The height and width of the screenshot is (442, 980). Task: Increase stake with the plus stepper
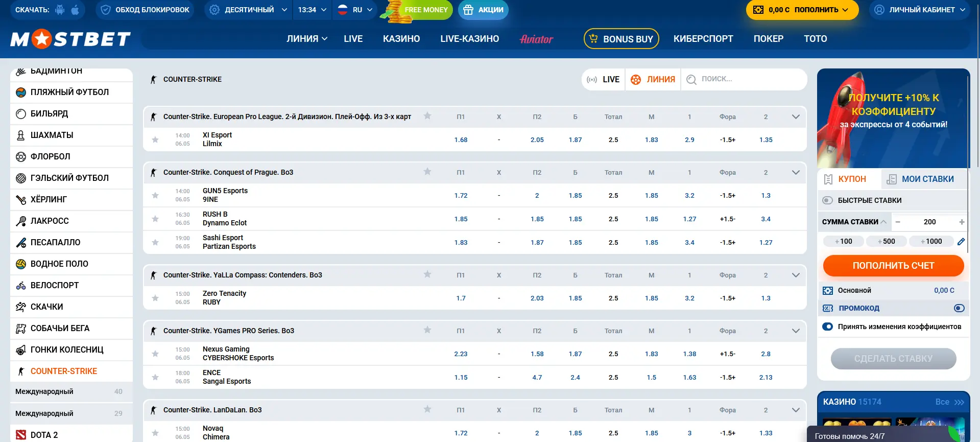[x=962, y=222]
